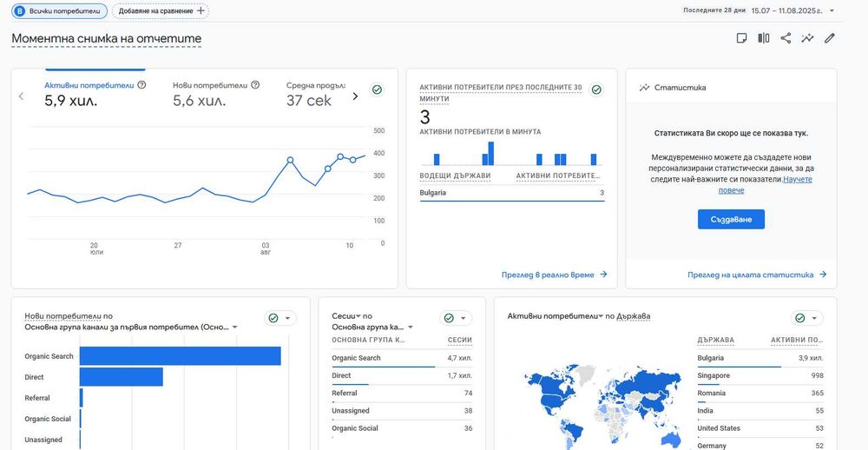The width and height of the screenshot is (868, 450).
Task: Click the B badge in Всички потребители chip
Action: [x=21, y=10]
